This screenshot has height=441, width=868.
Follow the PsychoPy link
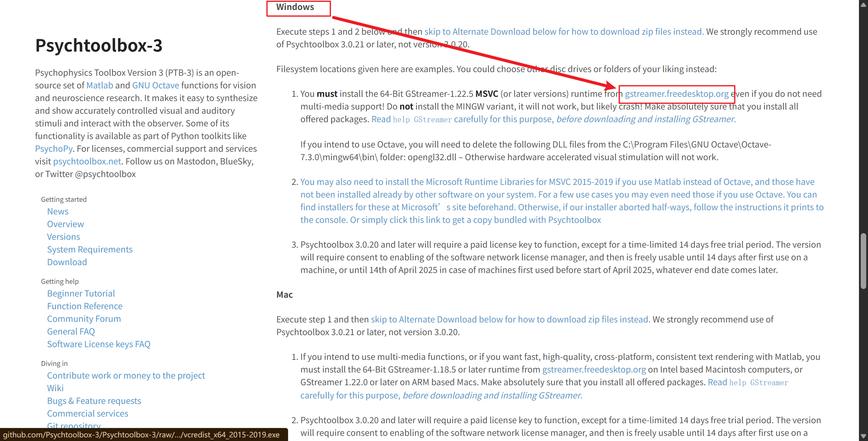54,149
